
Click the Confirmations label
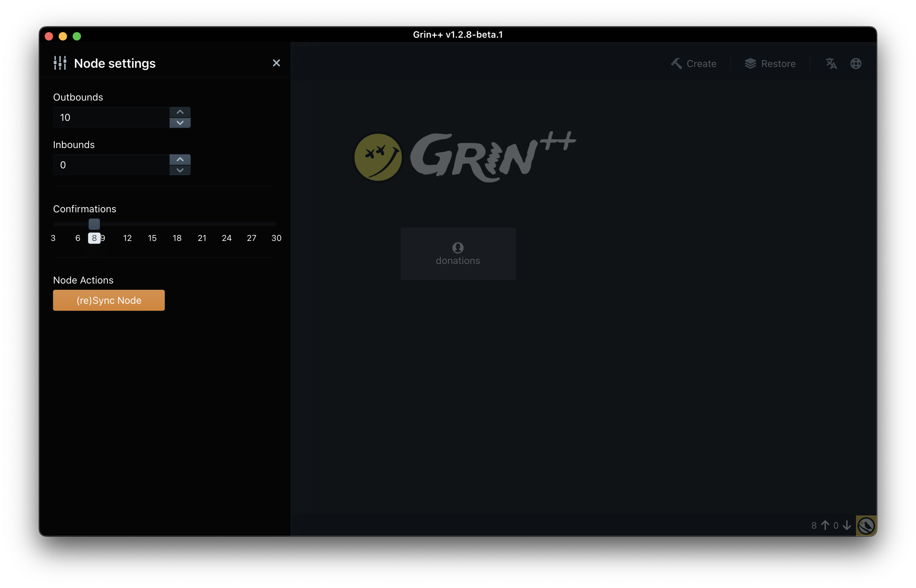point(85,209)
